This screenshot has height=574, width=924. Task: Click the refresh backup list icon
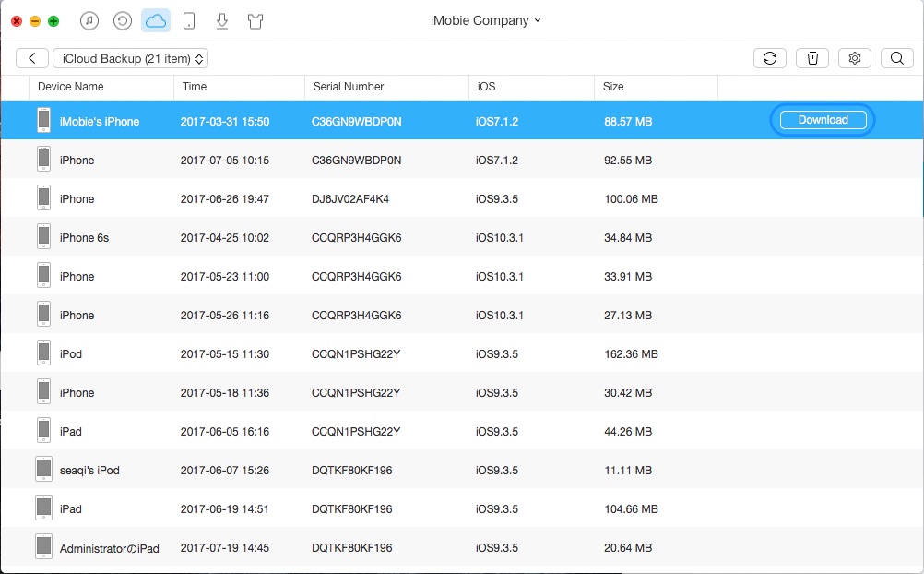click(x=770, y=58)
